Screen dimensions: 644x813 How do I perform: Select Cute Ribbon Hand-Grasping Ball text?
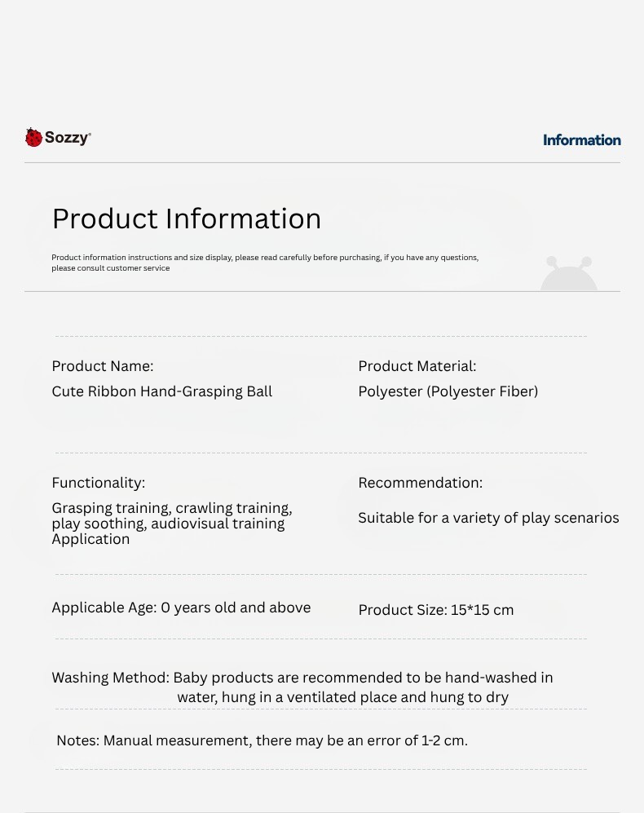coord(161,391)
